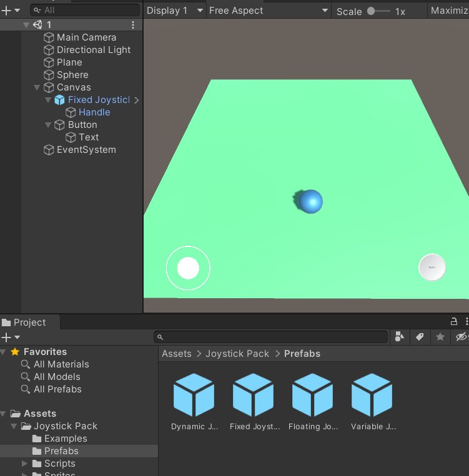Collapse the Assets folder tree
469x476 pixels.
click(3, 414)
